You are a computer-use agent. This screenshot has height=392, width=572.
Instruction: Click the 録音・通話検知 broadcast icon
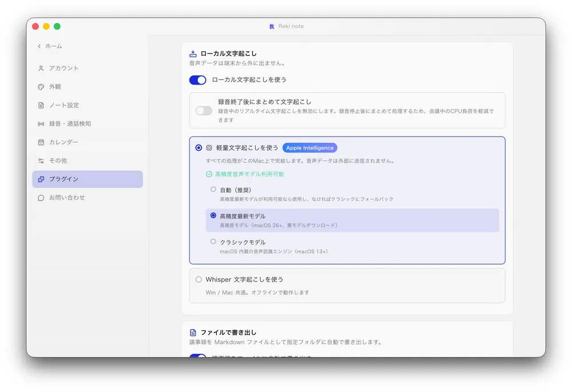pos(41,124)
